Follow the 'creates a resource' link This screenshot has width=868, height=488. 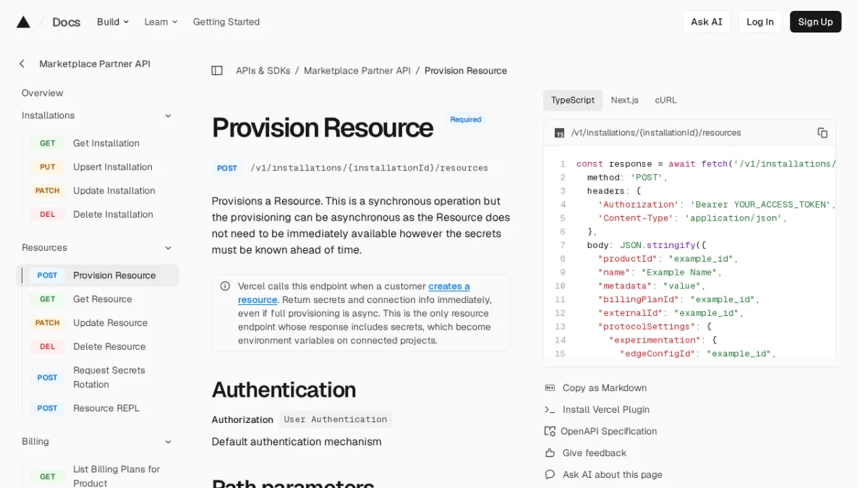click(x=449, y=286)
